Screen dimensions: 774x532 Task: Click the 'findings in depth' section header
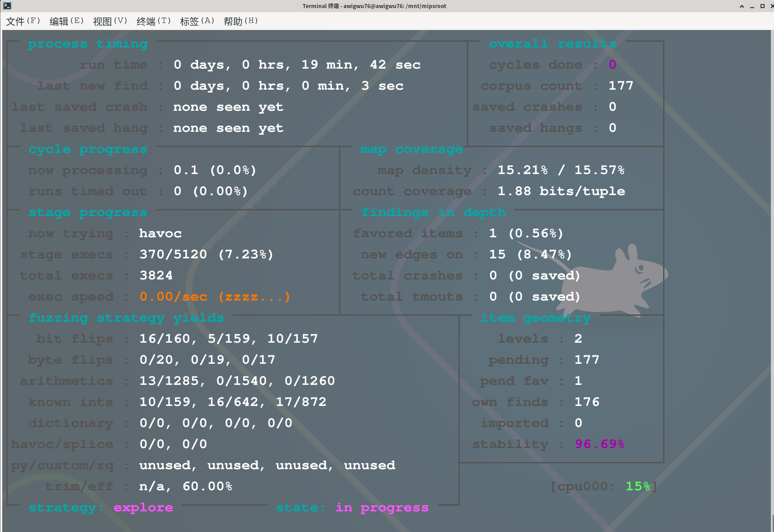click(x=434, y=212)
